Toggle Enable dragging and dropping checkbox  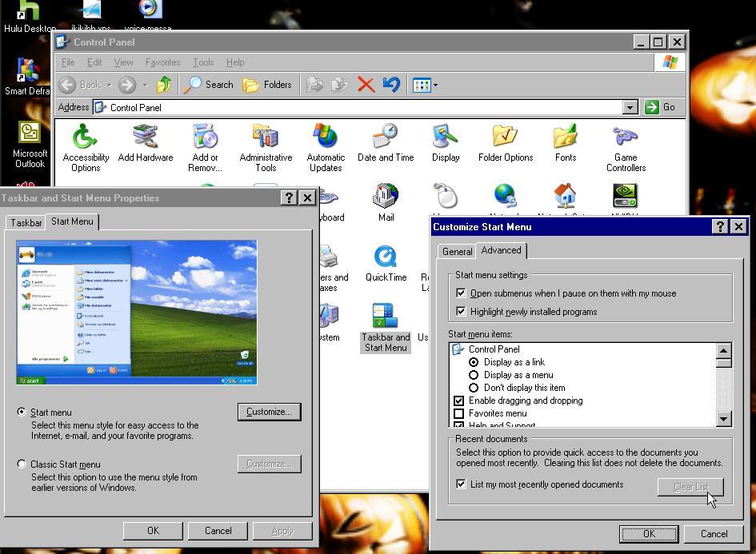point(459,401)
